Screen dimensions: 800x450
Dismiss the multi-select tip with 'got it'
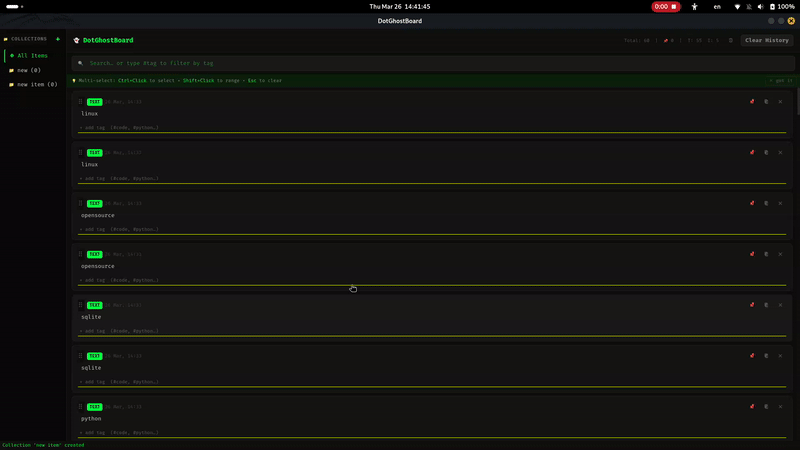pos(781,81)
